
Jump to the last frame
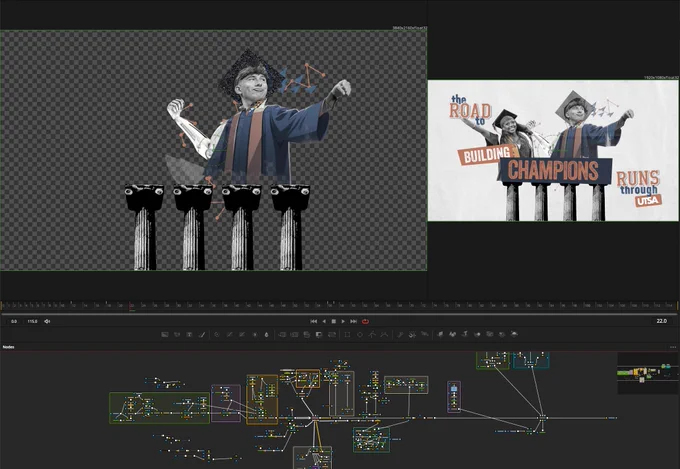(x=353, y=321)
